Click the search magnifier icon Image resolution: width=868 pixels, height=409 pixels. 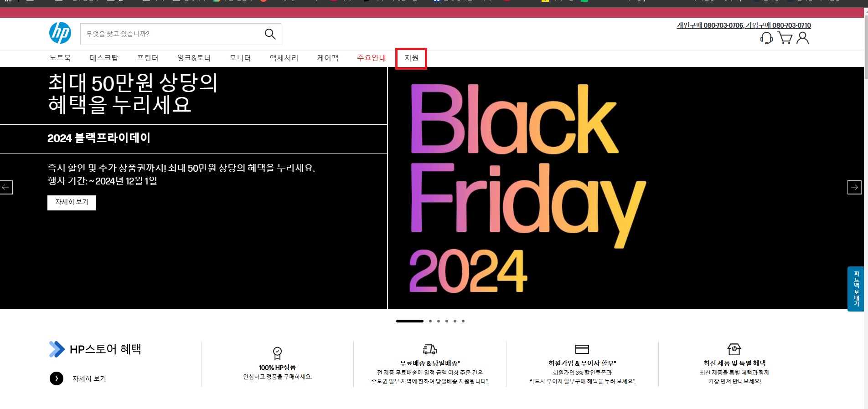270,34
